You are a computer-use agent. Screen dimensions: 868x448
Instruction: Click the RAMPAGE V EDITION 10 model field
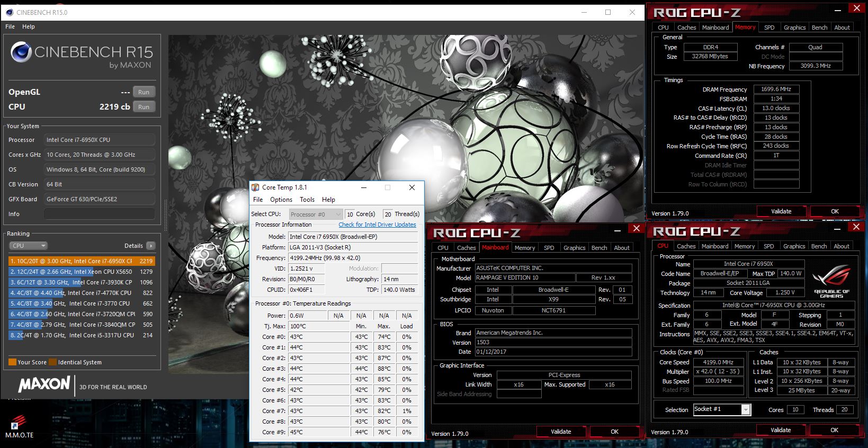(x=525, y=277)
